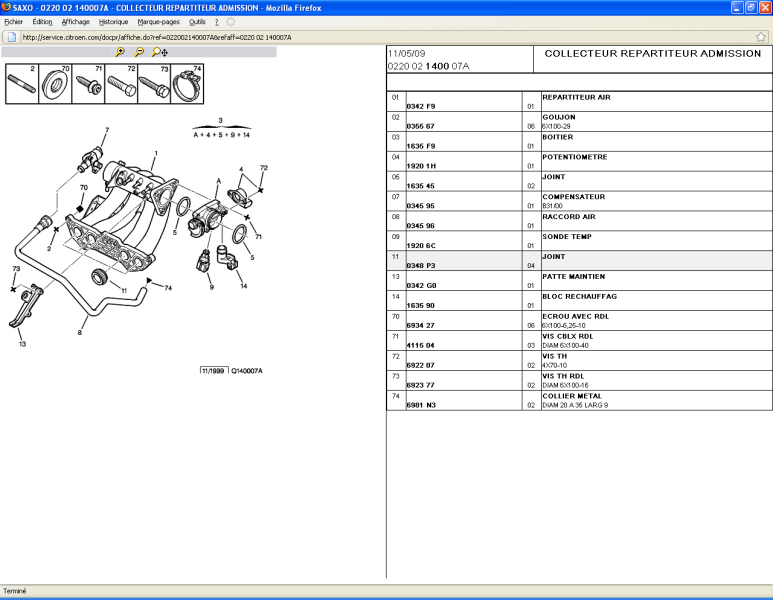Click the POTENTIOMETRE description

575,157
